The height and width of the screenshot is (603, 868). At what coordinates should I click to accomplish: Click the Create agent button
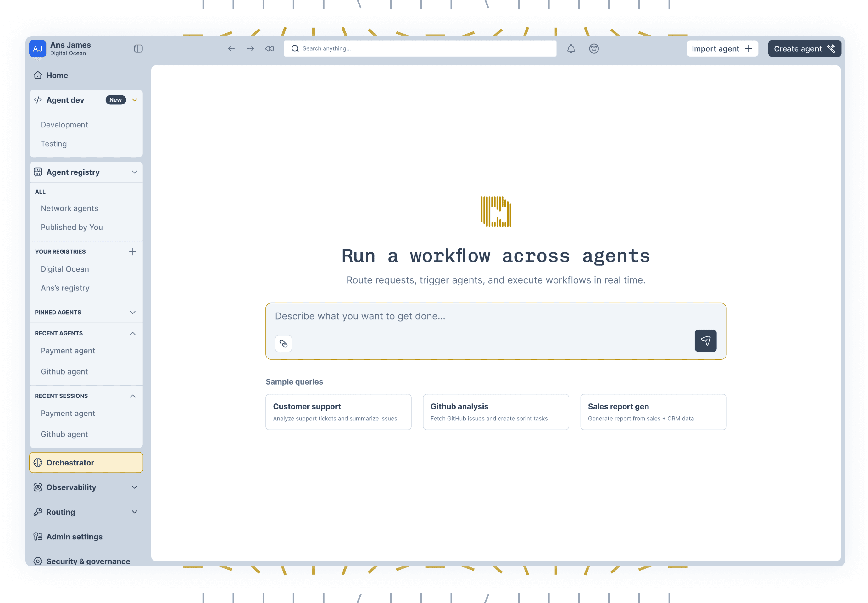[804, 48]
